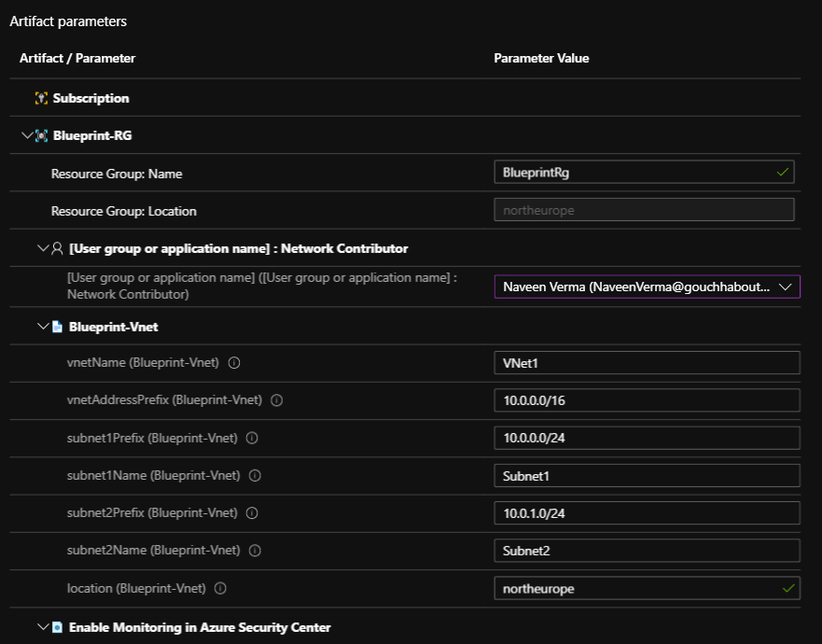Click the vnetName field containing VNet1

pos(646,363)
